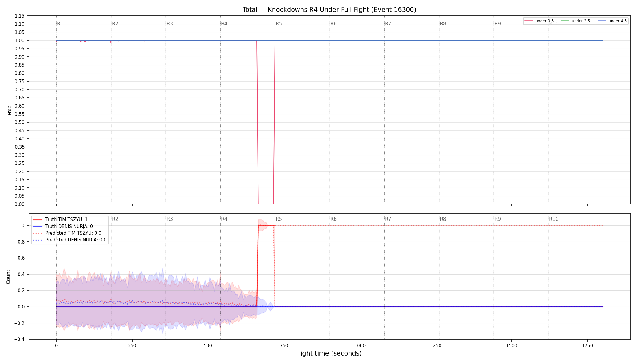
Task: Click the green line swatch beside 'under 2.5'
Action: point(565,21)
